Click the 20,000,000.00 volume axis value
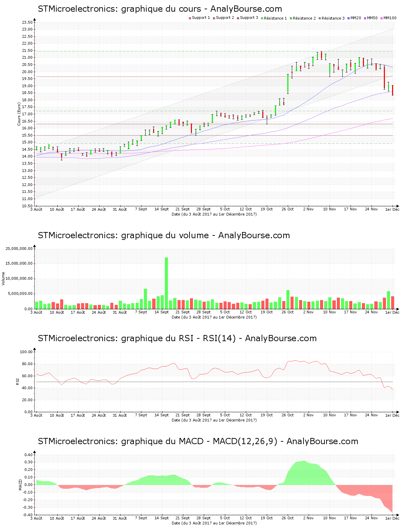The height and width of the screenshot is (532, 412). [x=19, y=248]
